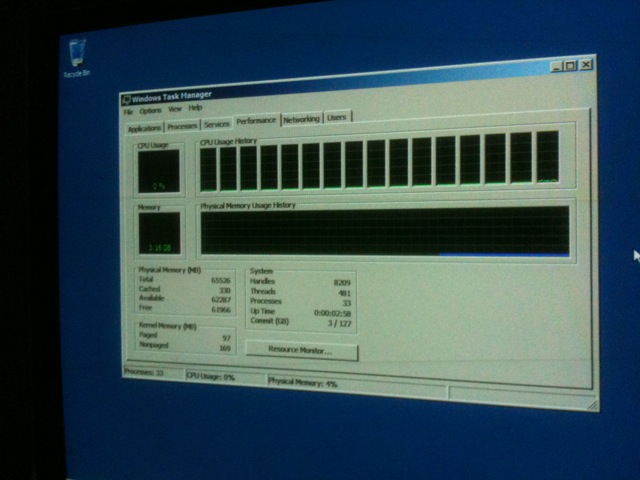This screenshot has height=480, width=640.
Task: Click the Resource Monitor button
Action: click(302, 351)
